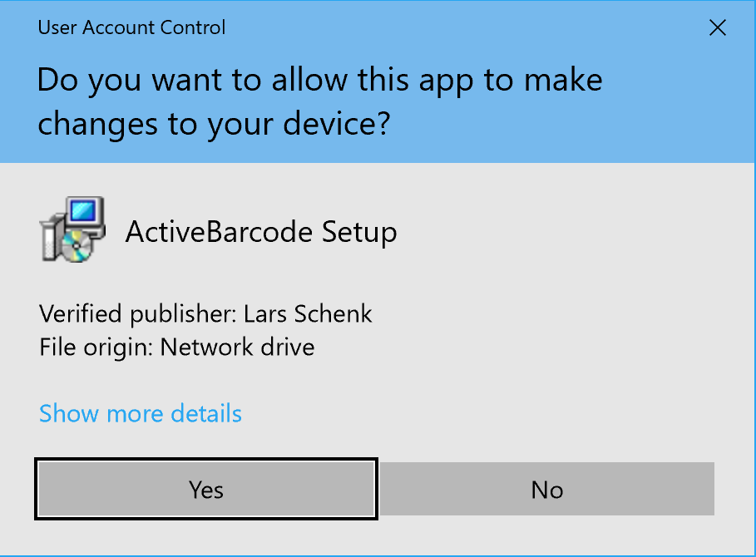Click the 'changes to your device?' heading line
This screenshot has height=557, width=756.
pos(215,124)
